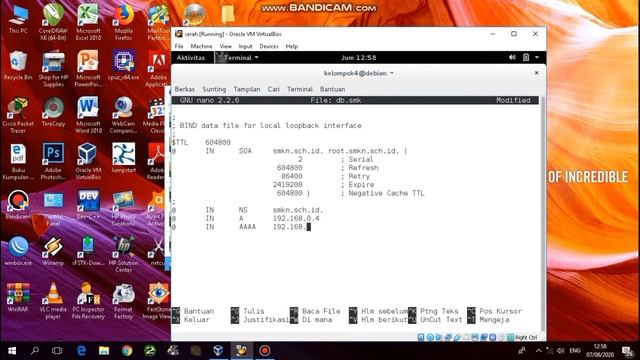Open Microsoft Word 2010 shortcut
This screenshot has width=640, height=360.
(88, 115)
